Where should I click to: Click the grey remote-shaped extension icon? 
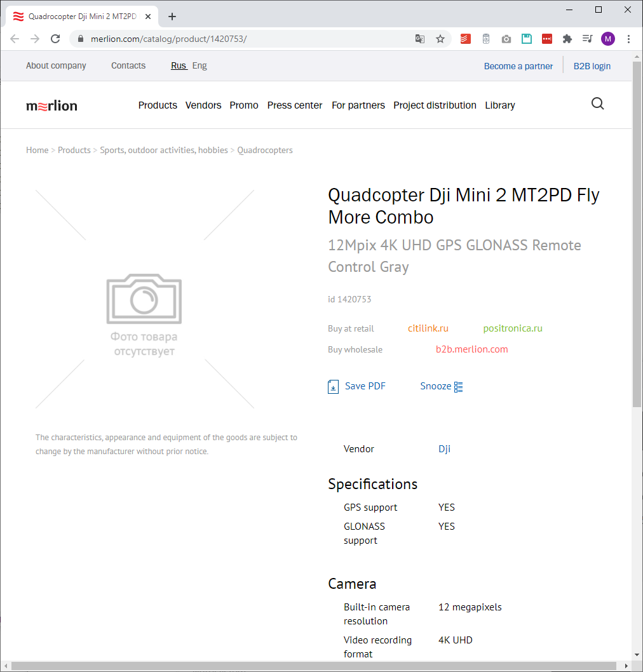click(x=485, y=39)
